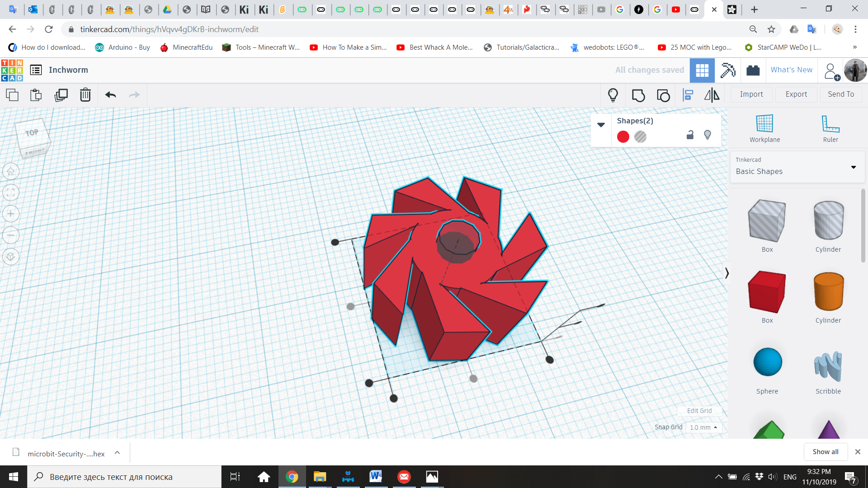
Task: Open the StarCAMP WeDo bookmark
Action: pos(783,47)
